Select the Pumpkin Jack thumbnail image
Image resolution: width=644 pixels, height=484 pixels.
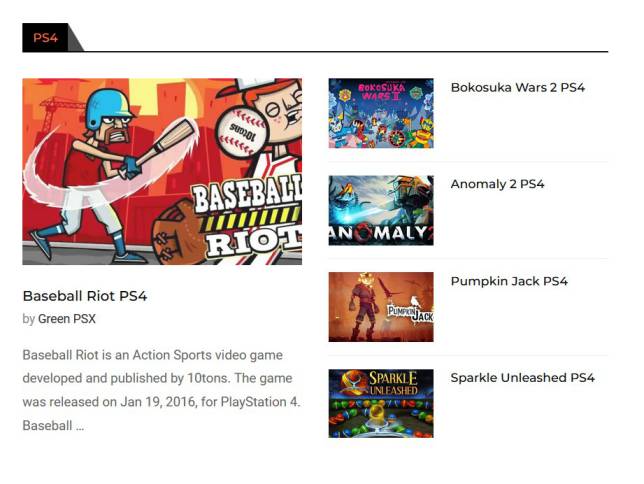[381, 307]
